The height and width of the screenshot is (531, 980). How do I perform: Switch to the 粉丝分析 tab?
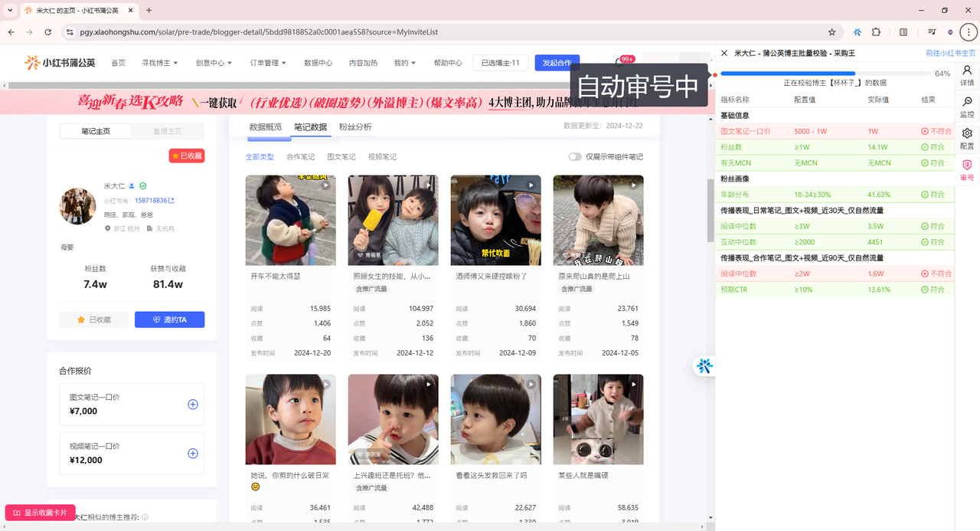(x=355, y=127)
